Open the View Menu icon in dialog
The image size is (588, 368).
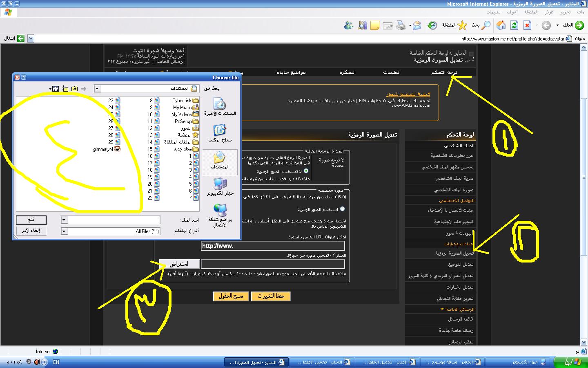click(x=54, y=89)
